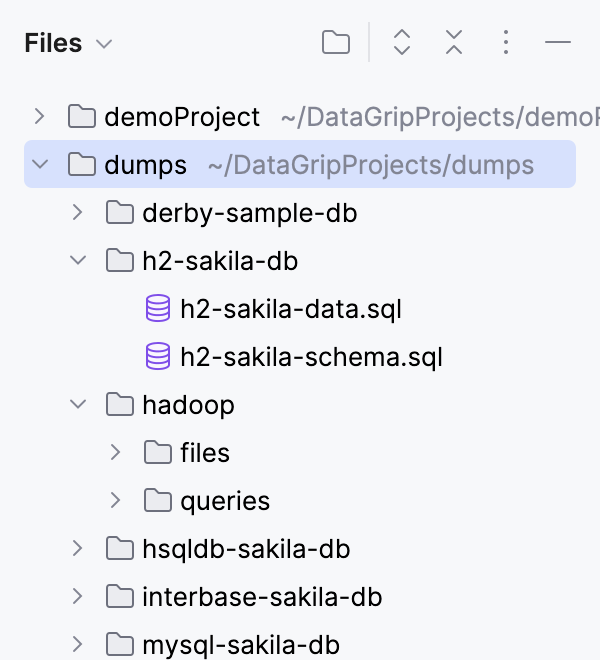The image size is (600, 660).
Task: Select the hadoop folder name
Action: (188, 405)
